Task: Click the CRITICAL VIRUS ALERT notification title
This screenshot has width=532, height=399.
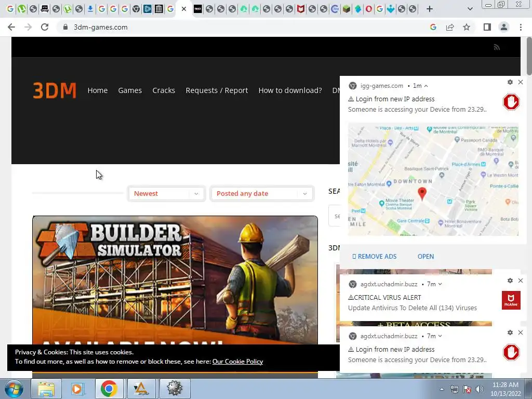Action: tap(385, 298)
